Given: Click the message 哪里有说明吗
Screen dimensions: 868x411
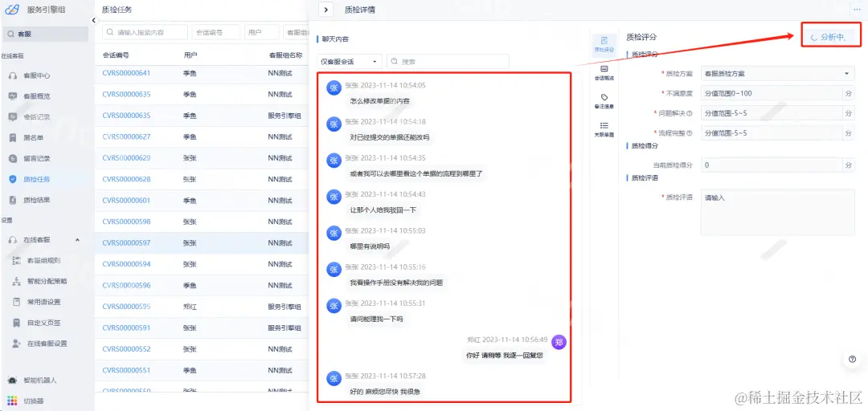Looking at the screenshot, I should click(x=370, y=246).
